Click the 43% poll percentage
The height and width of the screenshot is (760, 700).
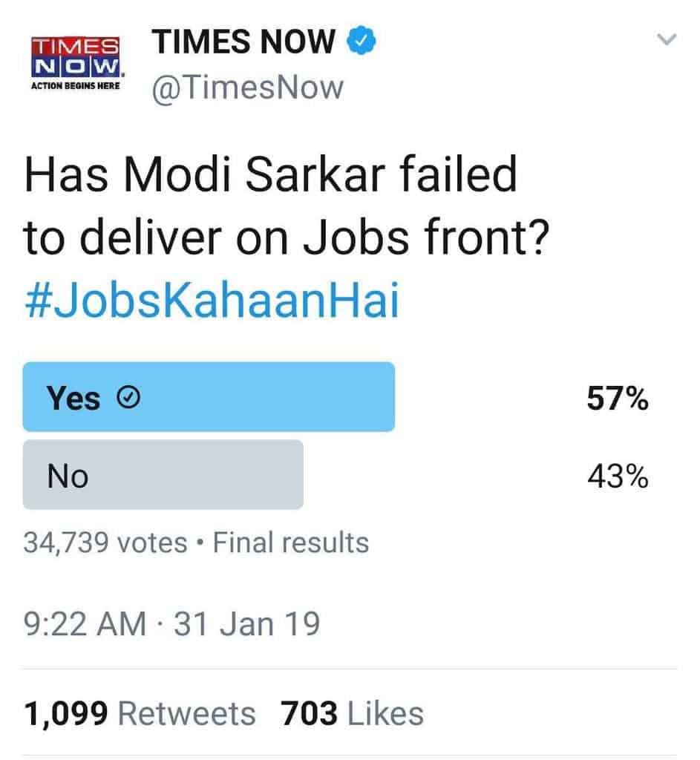pyautogui.click(x=617, y=476)
